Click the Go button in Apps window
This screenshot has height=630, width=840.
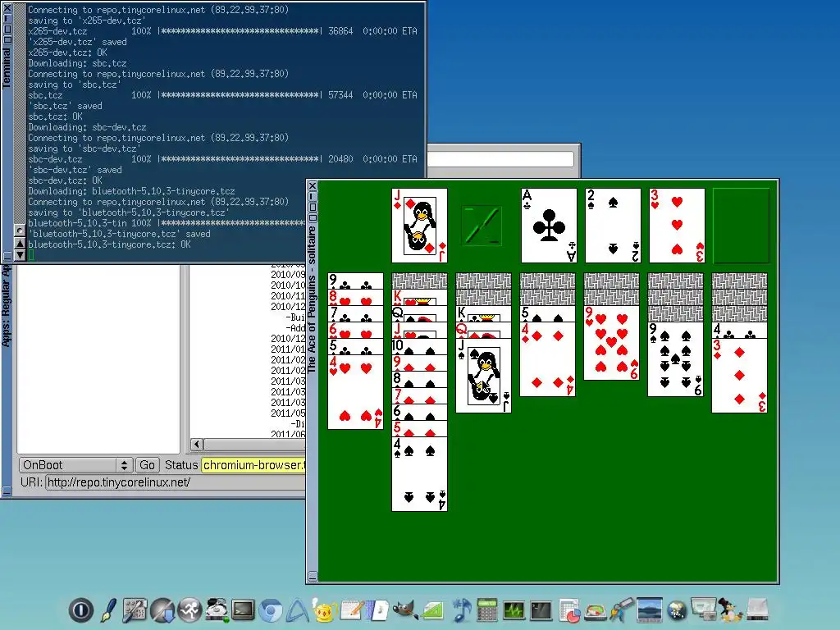tap(147, 465)
